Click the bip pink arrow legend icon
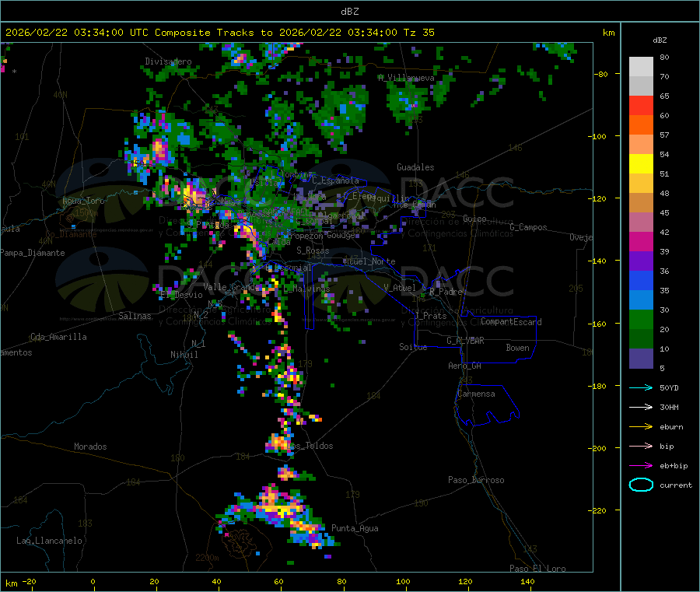The height and width of the screenshot is (592, 700). click(641, 446)
